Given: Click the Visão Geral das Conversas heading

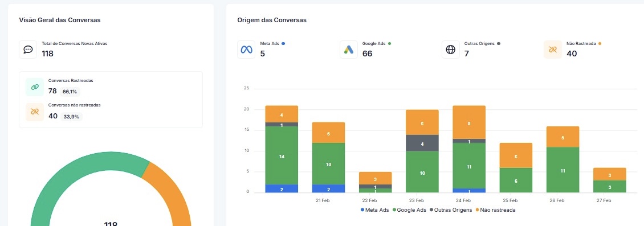Looking at the screenshot, I should click(60, 20).
